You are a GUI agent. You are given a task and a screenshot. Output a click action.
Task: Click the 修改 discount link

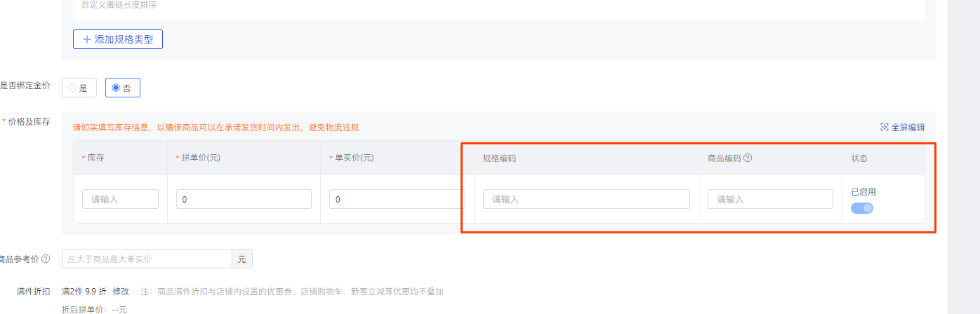[121, 291]
